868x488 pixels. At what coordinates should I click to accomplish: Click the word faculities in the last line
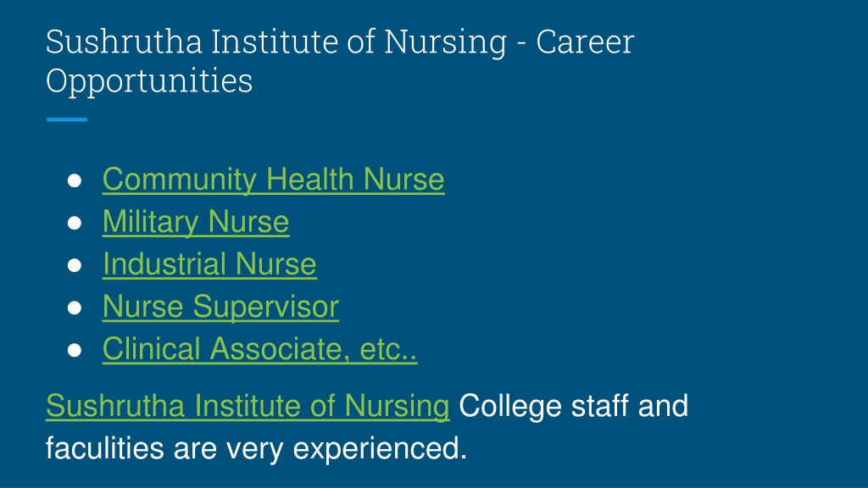[104, 448]
